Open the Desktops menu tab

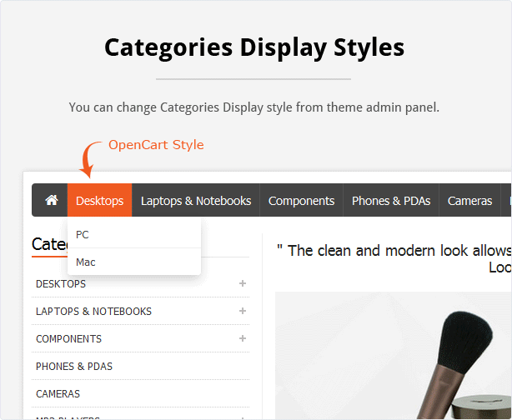point(99,200)
